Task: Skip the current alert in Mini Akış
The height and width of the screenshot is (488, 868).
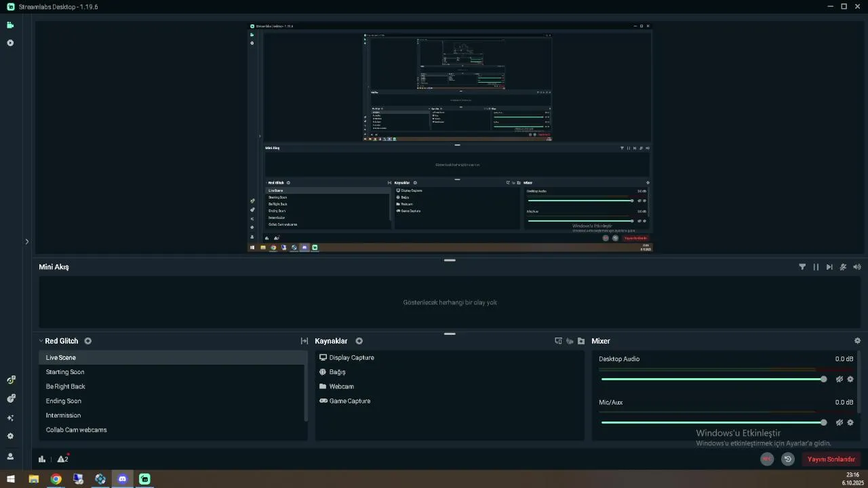Action: [829, 267]
